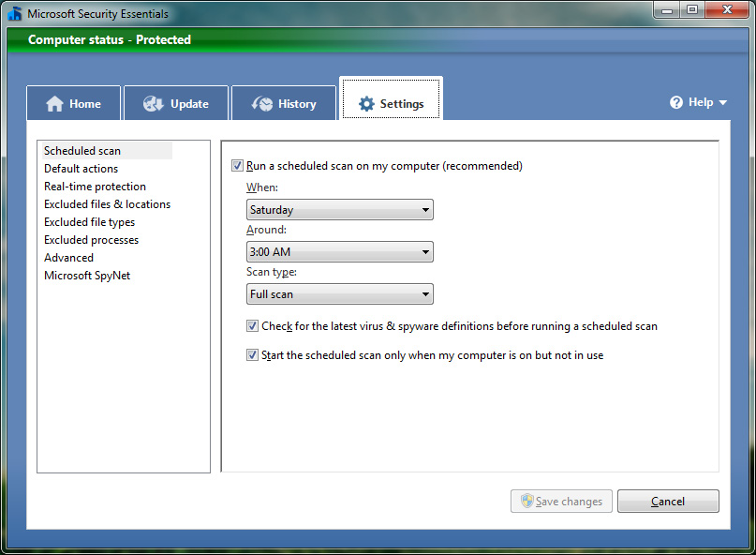
Task: Select Default actions in settings list
Action: [x=81, y=169]
